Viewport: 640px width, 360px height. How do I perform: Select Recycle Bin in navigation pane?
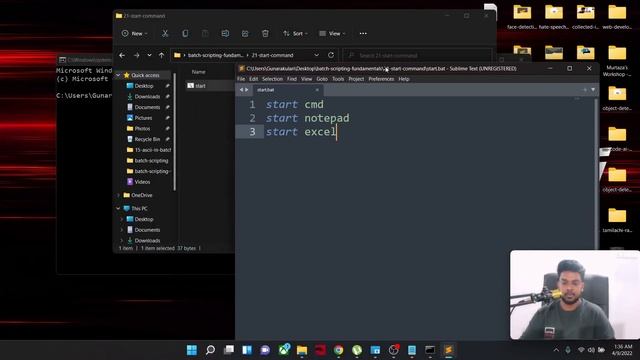coord(147,139)
